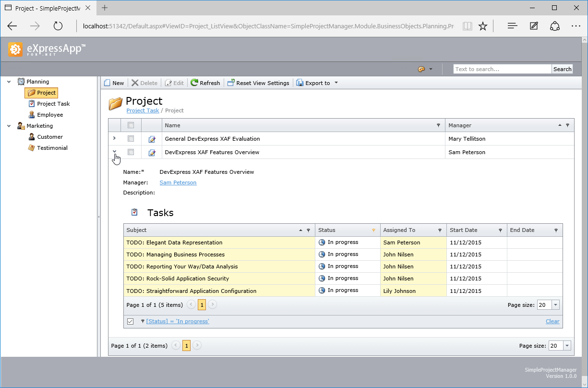This screenshot has height=388, width=588.
Task: Open Project Task in navigation tree
Action: coord(53,104)
